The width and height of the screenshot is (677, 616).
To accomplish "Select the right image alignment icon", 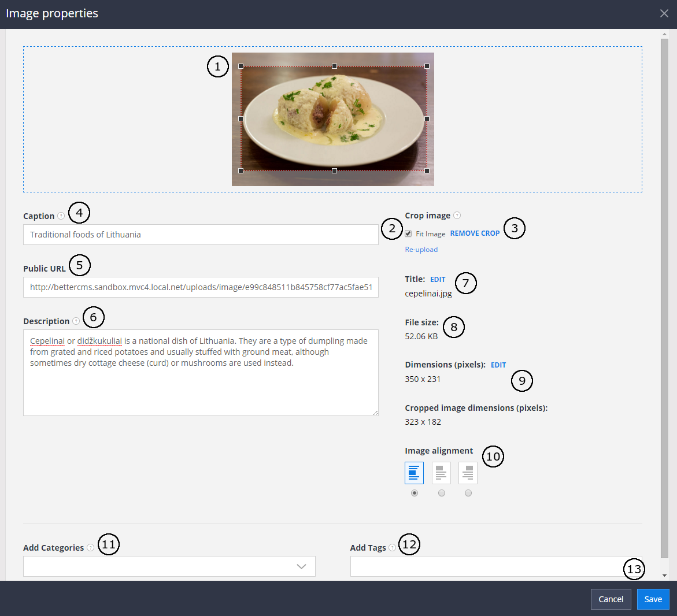I will (468, 473).
